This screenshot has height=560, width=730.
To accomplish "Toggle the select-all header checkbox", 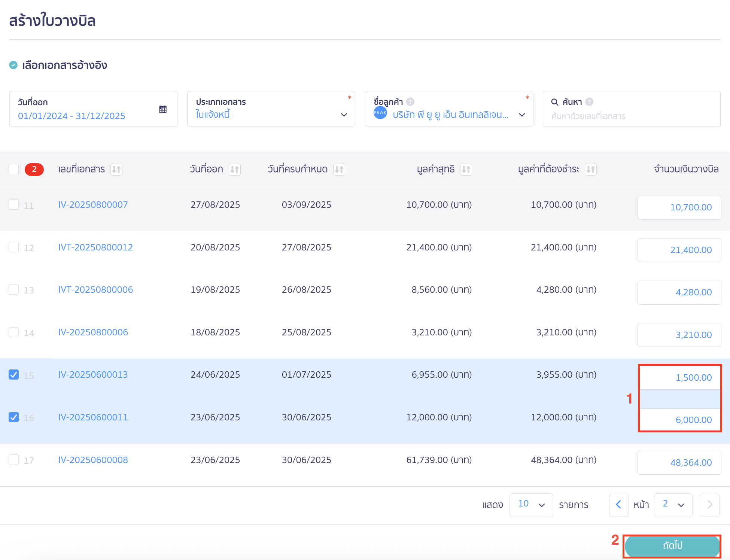I will 14,169.
